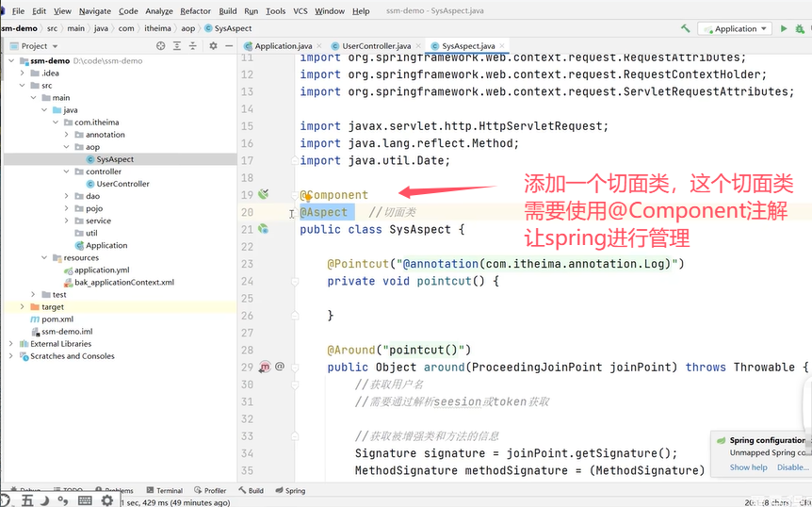Collapse the src folder
Screen dimensions: 812x507
(23, 86)
